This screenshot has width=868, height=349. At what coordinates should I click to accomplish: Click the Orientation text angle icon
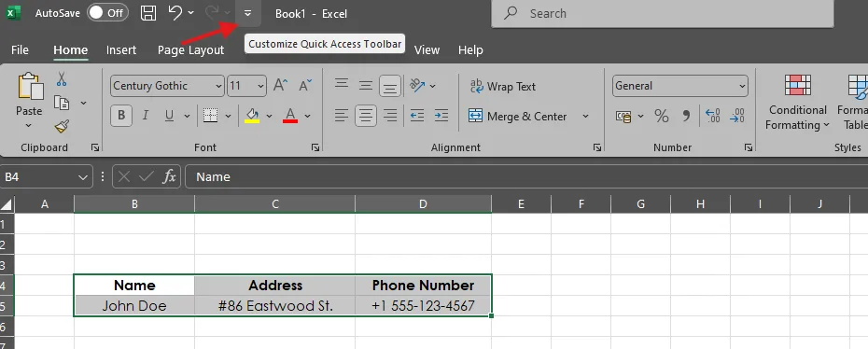[417, 85]
